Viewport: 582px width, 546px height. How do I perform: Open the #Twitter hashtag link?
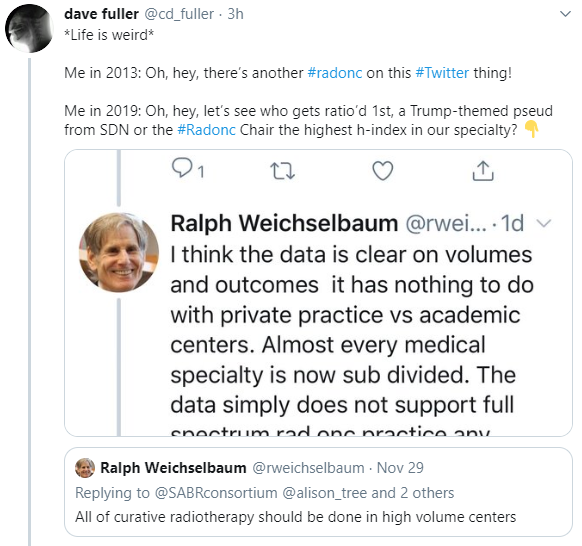(442, 73)
